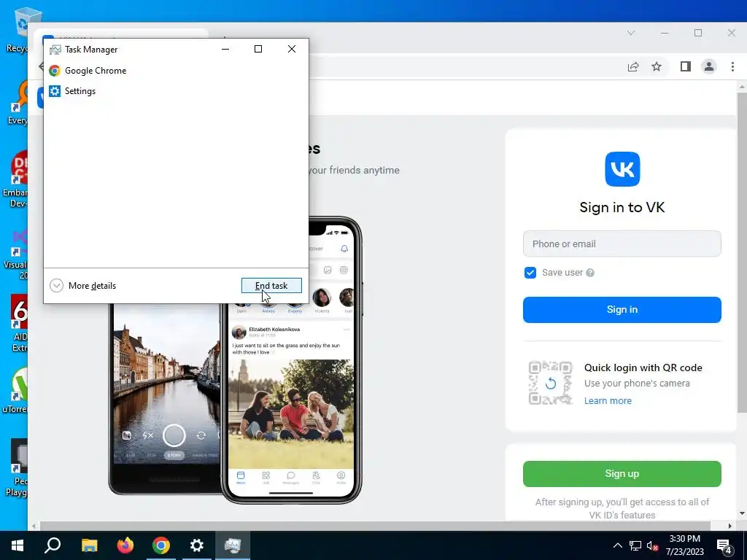Open network status tray icon
The image size is (747, 560).
coord(635,545)
